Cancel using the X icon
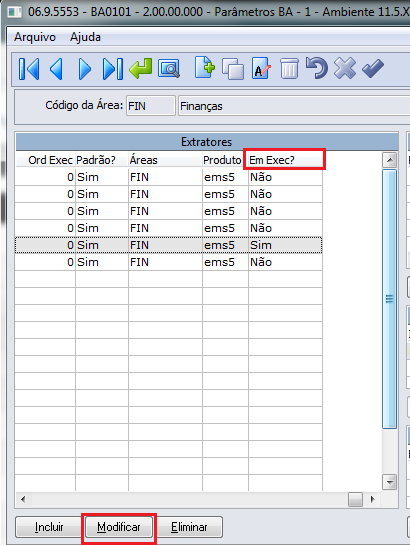The height and width of the screenshot is (545, 410). coord(345,68)
